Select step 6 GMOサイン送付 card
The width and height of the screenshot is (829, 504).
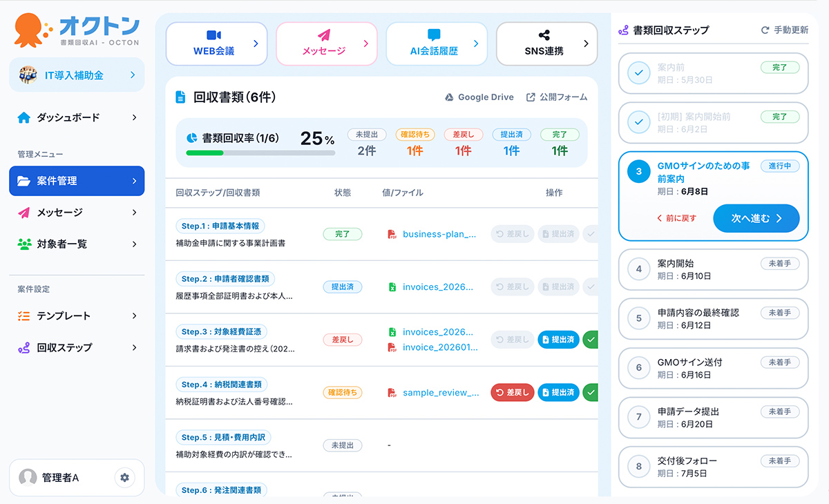[713, 368]
